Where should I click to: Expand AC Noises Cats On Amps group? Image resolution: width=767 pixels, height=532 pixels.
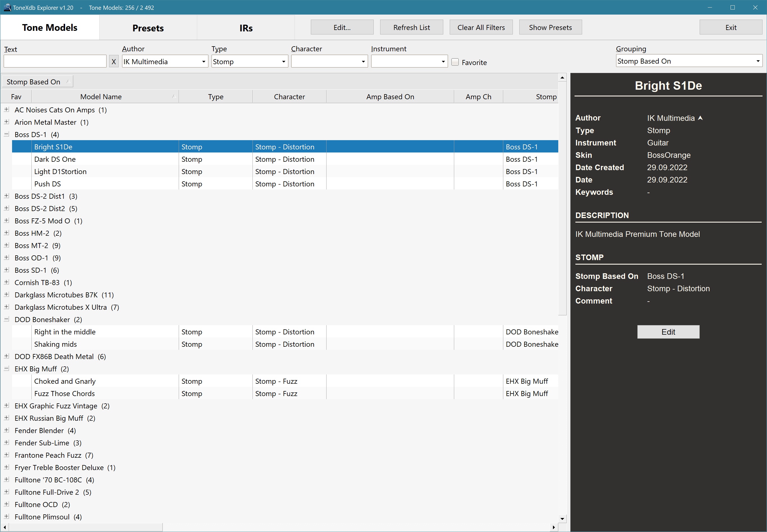point(6,109)
